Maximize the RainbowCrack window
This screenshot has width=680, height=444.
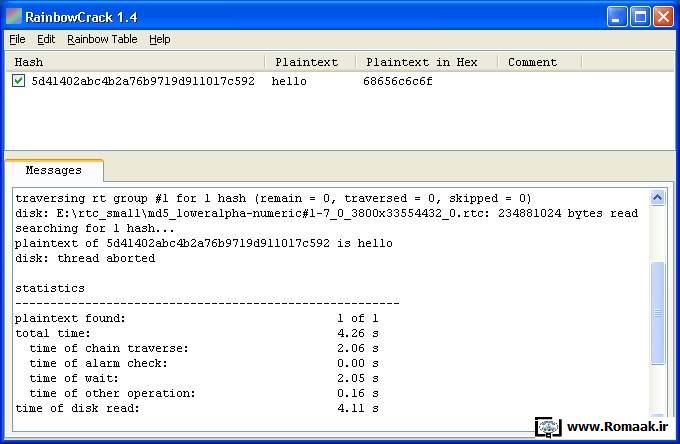(640, 17)
